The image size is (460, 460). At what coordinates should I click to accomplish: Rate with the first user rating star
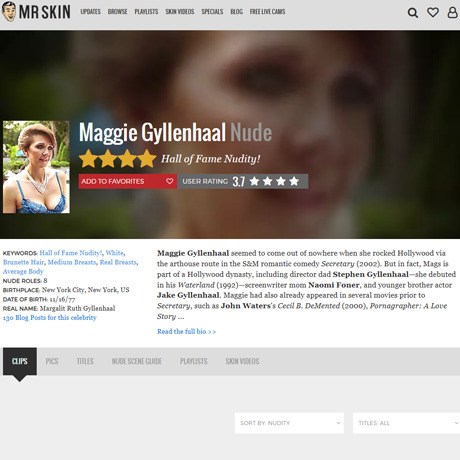[x=254, y=181]
